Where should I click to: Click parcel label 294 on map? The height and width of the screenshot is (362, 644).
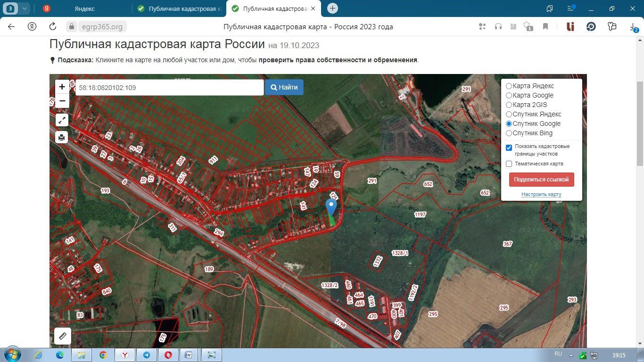[218, 232]
